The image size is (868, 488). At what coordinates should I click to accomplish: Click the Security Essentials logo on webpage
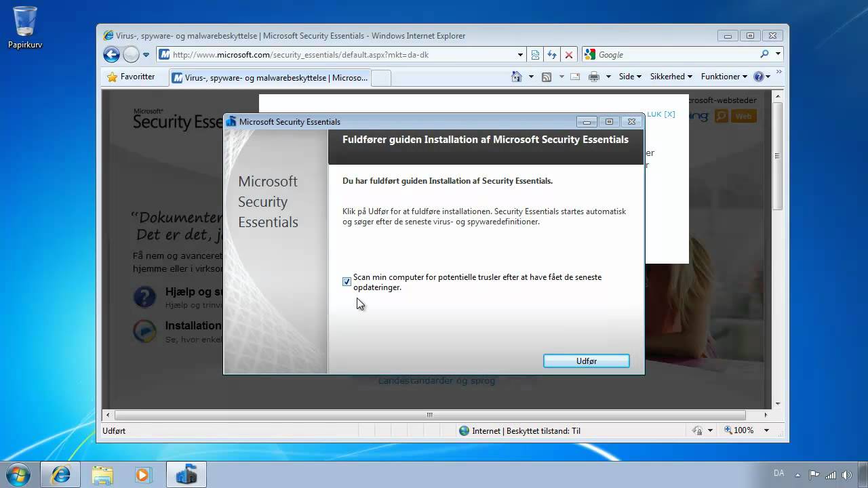pyautogui.click(x=178, y=119)
